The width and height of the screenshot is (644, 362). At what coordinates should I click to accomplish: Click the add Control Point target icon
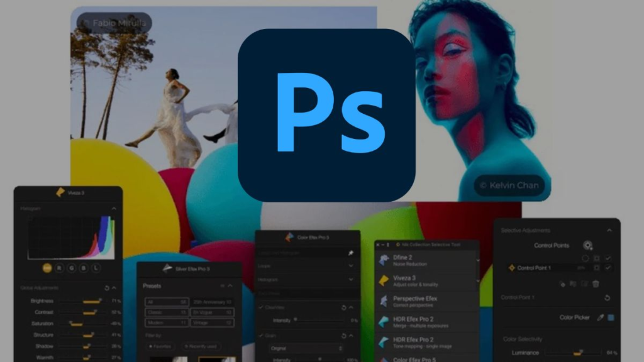(587, 245)
